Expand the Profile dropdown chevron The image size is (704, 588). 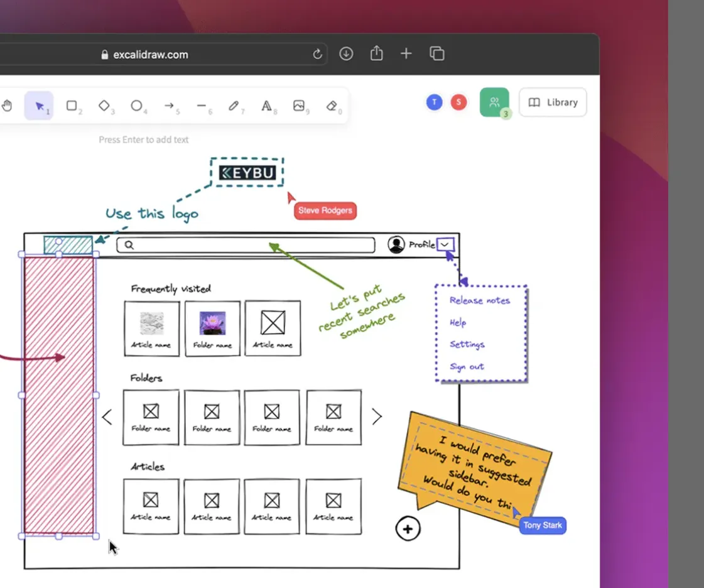pos(445,244)
